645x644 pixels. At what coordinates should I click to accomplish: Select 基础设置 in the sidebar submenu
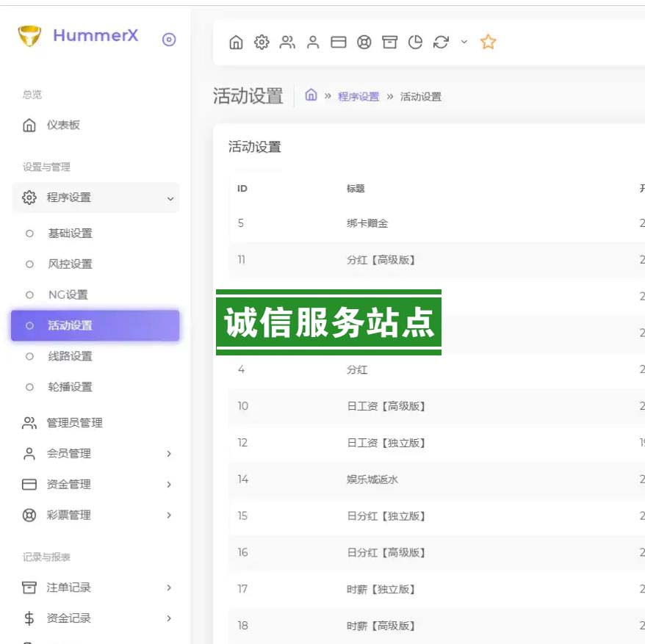[x=70, y=234]
